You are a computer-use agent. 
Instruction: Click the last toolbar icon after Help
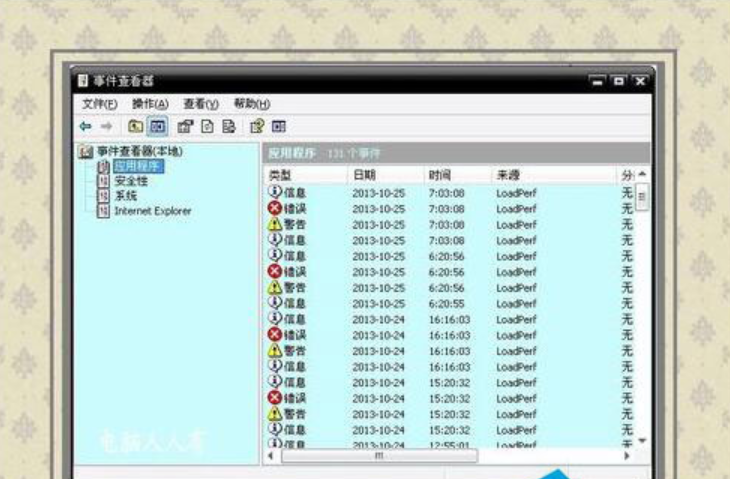click(279, 126)
